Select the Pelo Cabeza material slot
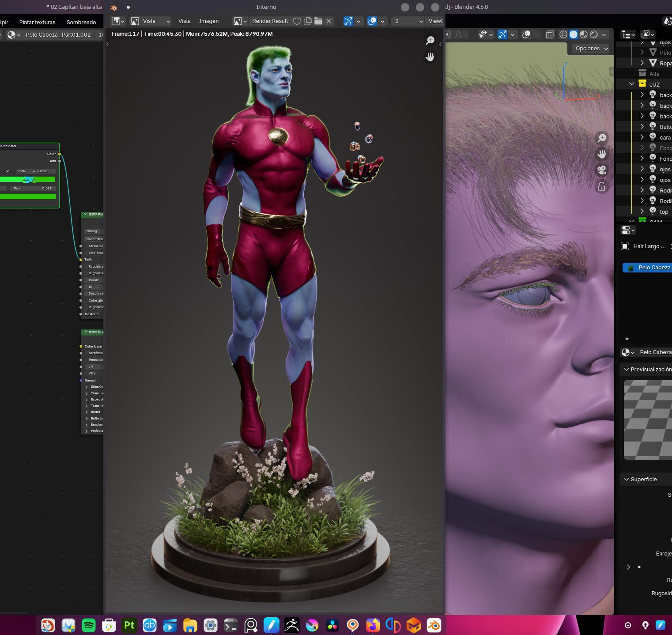The image size is (672, 635). (647, 268)
